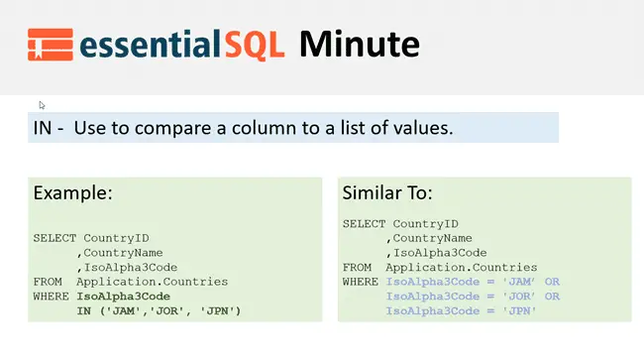Click the blue IsoAlpha3Code = 'JOR' OR line
The height and width of the screenshot is (362, 644).
click(x=473, y=297)
